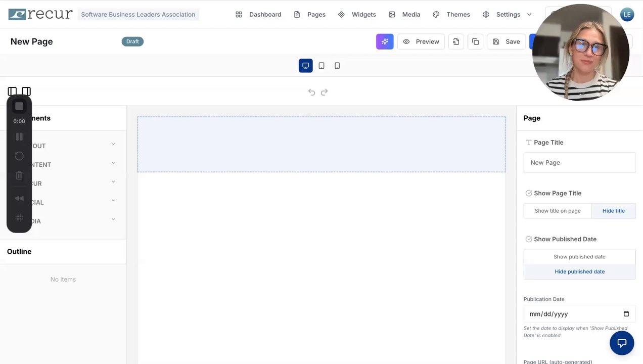Click the Save button
The height and width of the screenshot is (364, 643).
pyautogui.click(x=506, y=41)
